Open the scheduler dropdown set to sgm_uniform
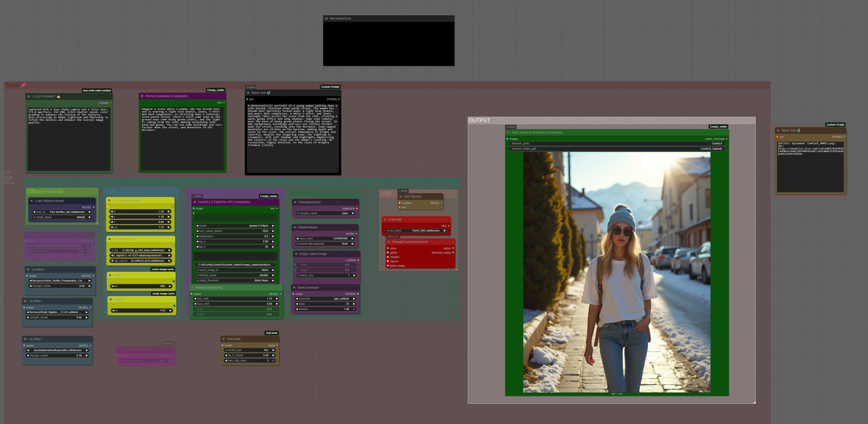 click(x=325, y=299)
